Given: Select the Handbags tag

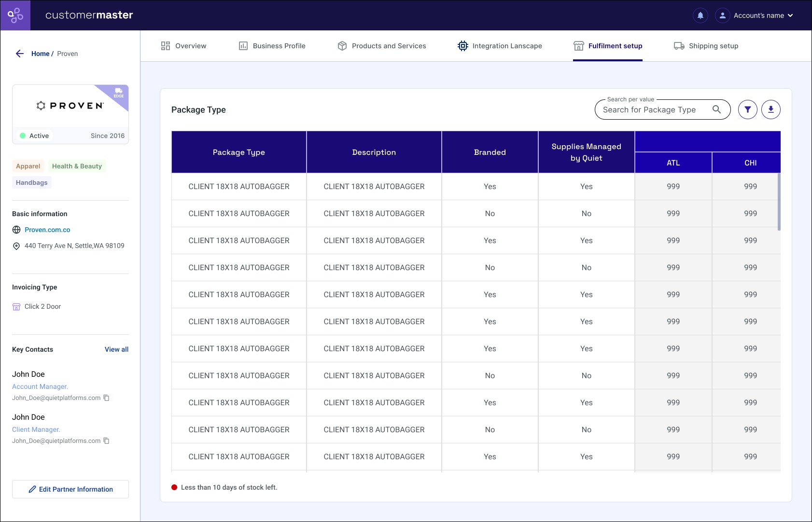Looking at the screenshot, I should (32, 182).
